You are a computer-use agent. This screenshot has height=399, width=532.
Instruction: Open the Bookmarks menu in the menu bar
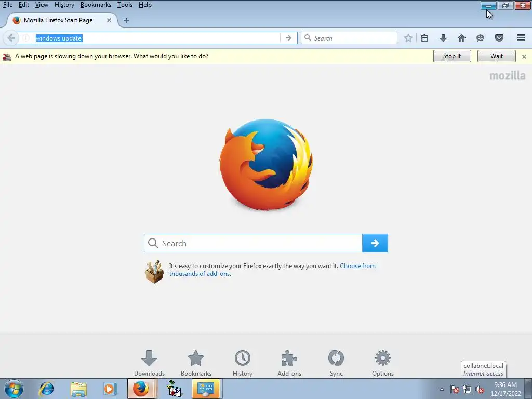tap(96, 5)
